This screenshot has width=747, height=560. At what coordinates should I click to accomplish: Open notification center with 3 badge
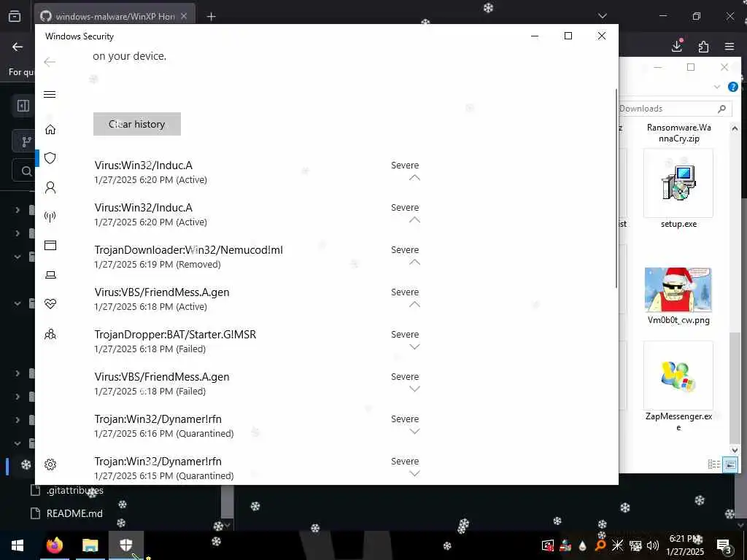tap(724, 545)
